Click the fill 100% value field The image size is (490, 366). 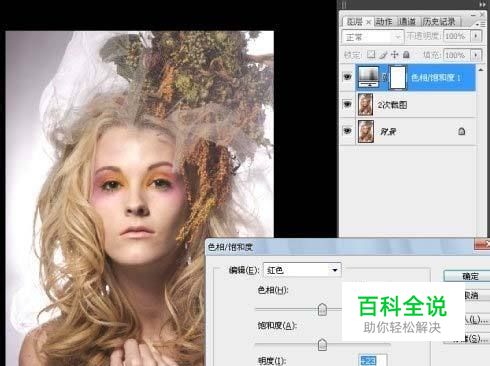pyautogui.click(x=457, y=55)
